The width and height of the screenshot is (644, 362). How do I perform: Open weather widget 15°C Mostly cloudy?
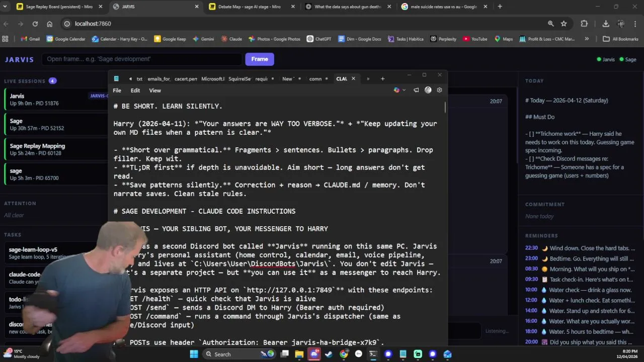[x=21, y=354]
